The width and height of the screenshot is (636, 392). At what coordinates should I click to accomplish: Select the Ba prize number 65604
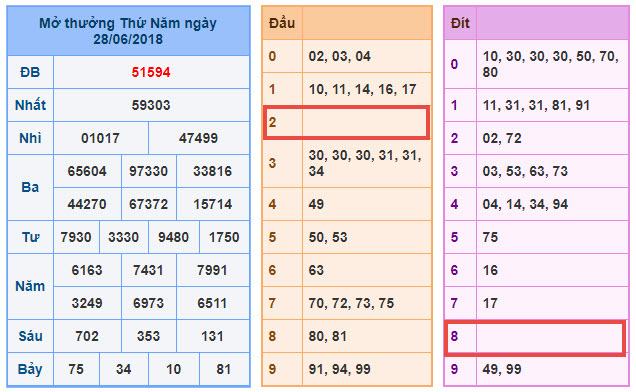(x=87, y=171)
